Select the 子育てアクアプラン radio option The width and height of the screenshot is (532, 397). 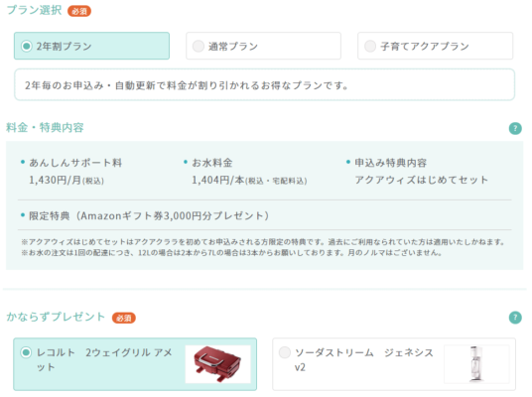tap(370, 46)
